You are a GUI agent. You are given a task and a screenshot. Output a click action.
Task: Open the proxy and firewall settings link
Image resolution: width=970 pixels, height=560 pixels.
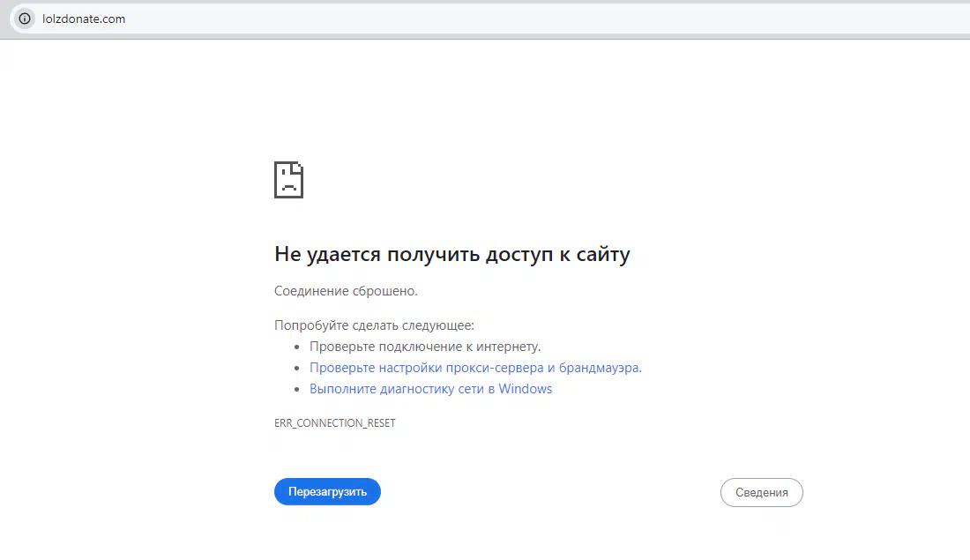tap(474, 368)
